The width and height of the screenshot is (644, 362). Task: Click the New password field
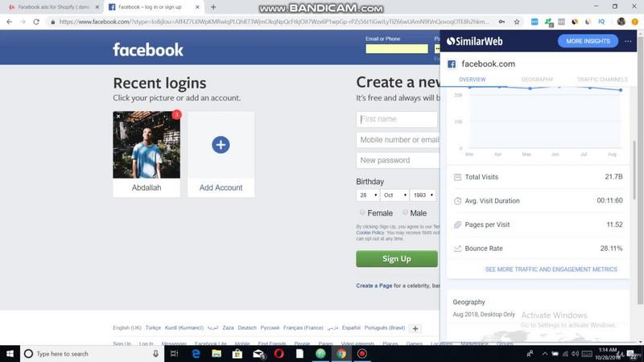(398, 160)
